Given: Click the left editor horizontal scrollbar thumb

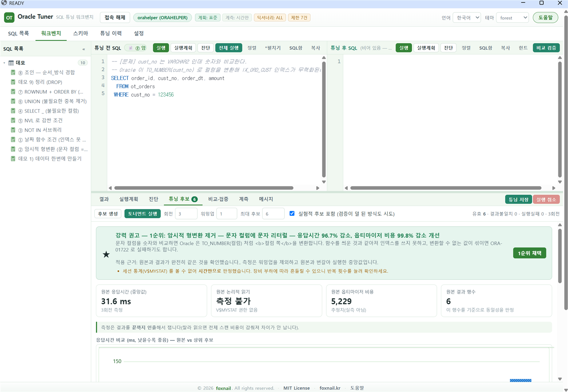Looking at the screenshot, I should pyautogui.click(x=204, y=188).
